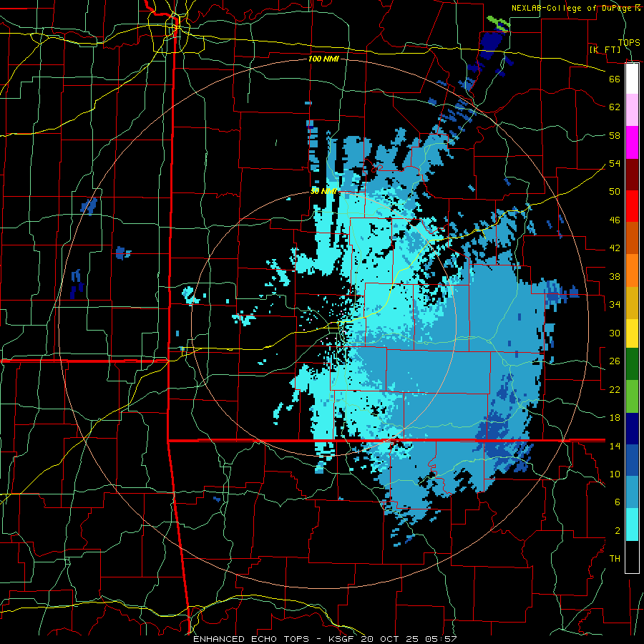Click the legend value 42
The height and width of the screenshot is (644, 644).
coord(615,248)
